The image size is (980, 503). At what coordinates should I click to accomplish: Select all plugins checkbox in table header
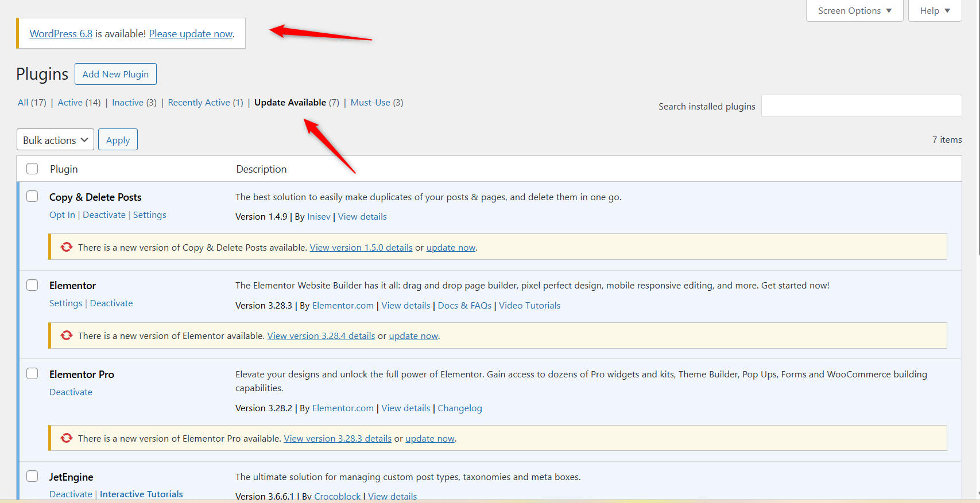(32, 169)
